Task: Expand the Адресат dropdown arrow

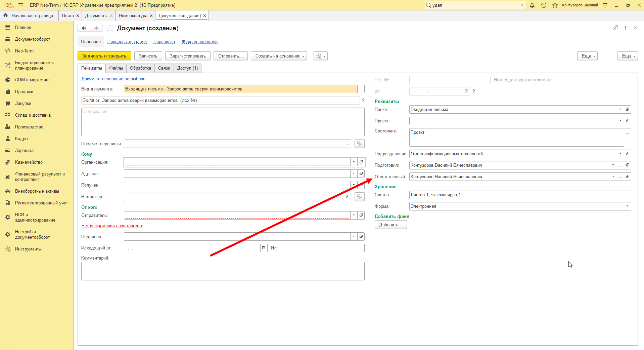Action: (354, 173)
